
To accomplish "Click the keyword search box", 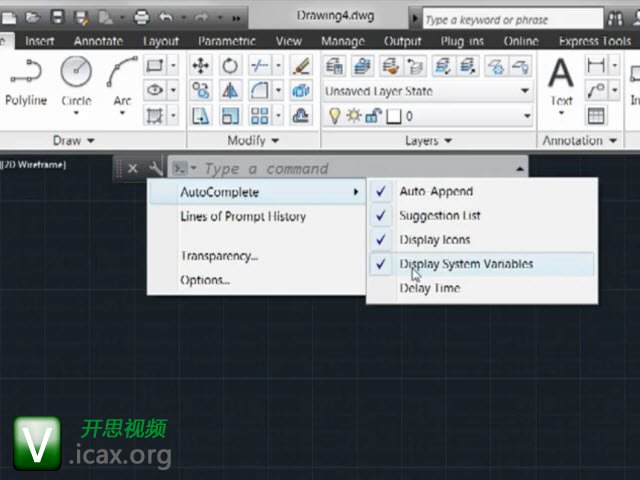I will point(513,19).
